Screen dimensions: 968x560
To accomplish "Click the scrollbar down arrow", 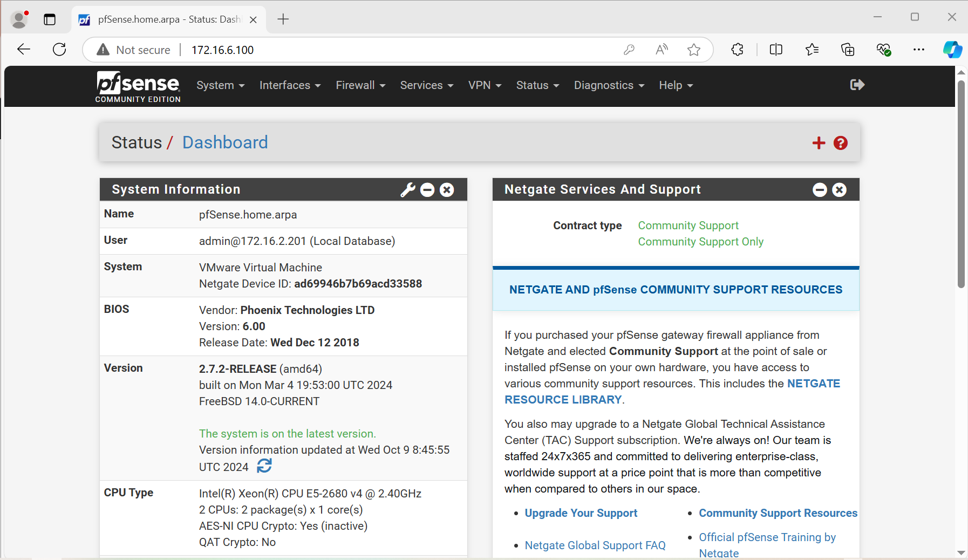I will tap(961, 553).
